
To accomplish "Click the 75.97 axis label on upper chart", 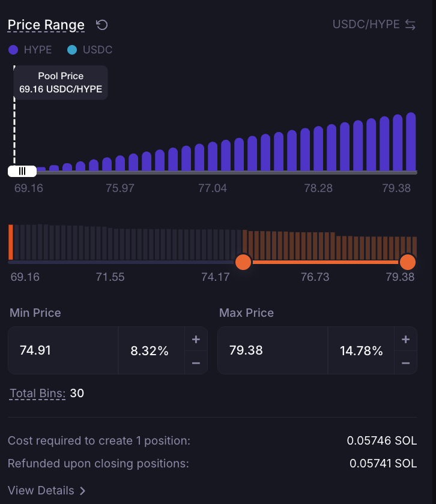I will tap(120, 188).
